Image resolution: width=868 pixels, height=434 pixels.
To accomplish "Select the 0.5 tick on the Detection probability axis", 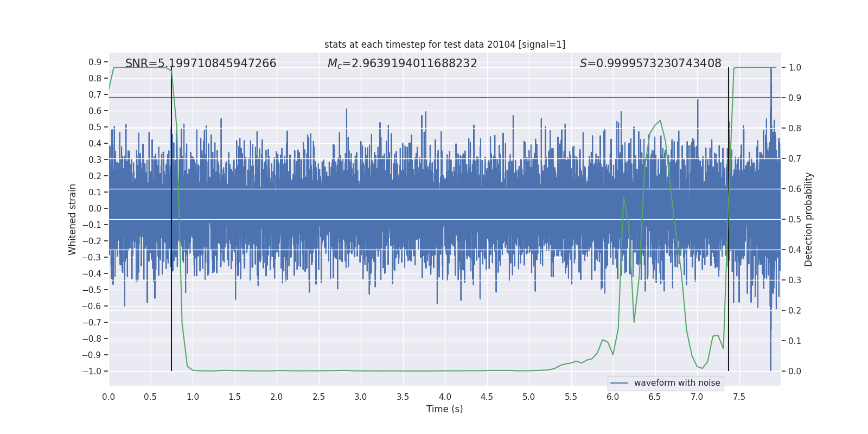I will click(x=795, y=220).
